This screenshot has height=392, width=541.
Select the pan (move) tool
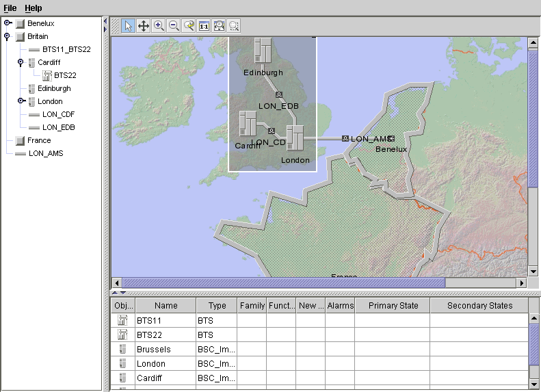tap(144, 26)
